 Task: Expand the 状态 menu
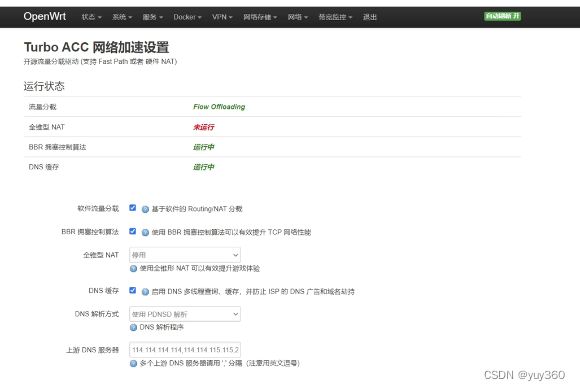coord(92,17)
